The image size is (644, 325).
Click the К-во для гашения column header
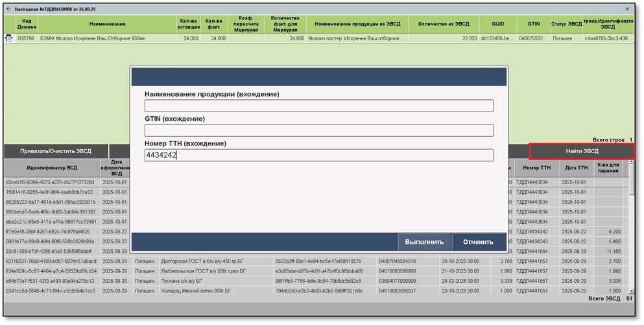click(x=608, y=168)
